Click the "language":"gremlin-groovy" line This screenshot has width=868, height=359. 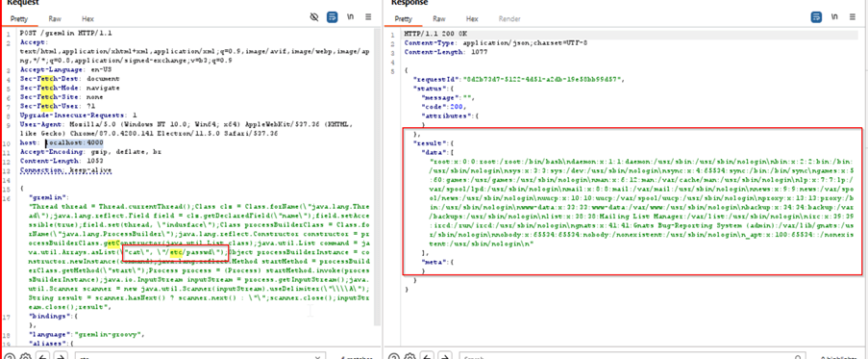[87, 335]
